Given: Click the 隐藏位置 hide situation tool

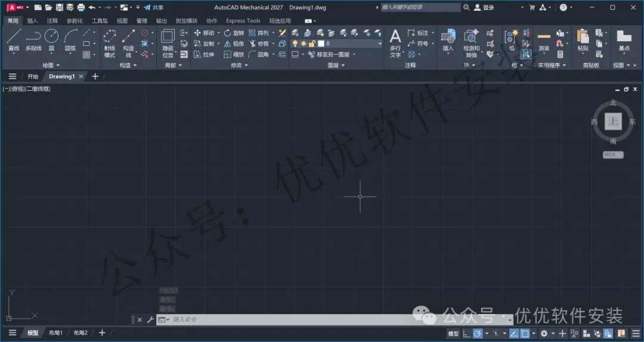Looking at the screenshot, I should pyautogui.click(x=168, y=43).
